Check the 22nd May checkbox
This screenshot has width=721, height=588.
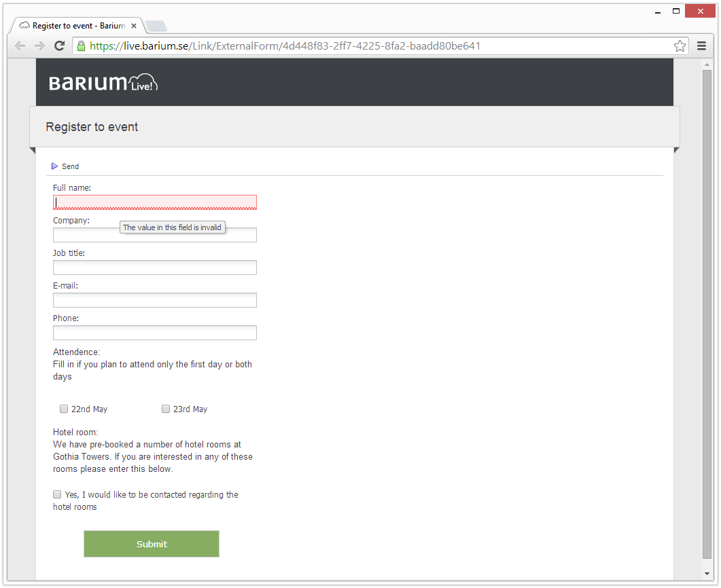click(x=64, y=409)
